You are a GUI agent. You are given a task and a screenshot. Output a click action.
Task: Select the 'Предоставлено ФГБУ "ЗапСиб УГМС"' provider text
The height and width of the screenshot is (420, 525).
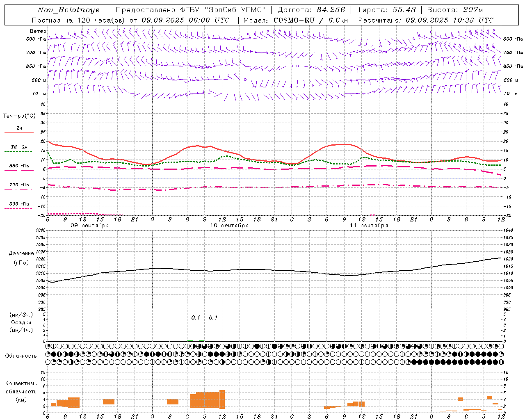click(191, 10)
